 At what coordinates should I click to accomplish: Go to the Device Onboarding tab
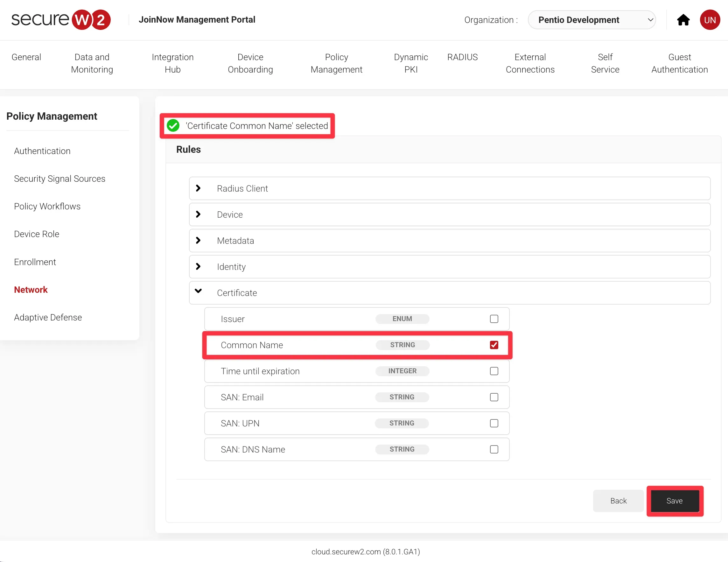[x=250, y=63]
